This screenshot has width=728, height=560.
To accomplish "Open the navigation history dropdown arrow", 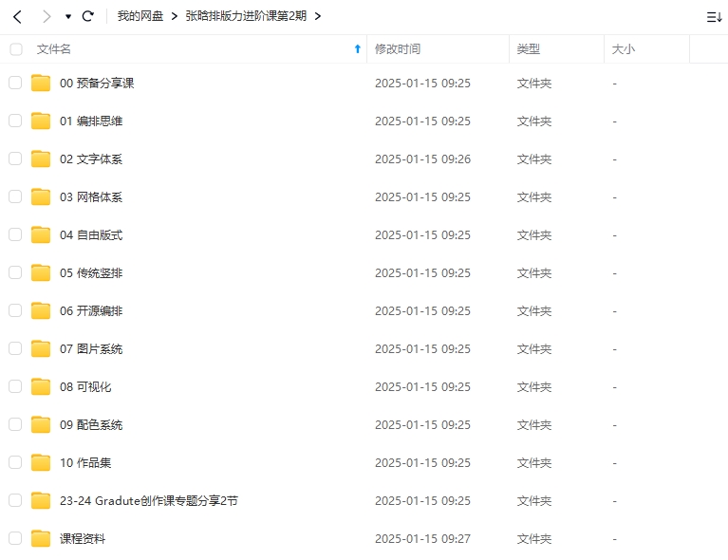I will coord(68,17).
